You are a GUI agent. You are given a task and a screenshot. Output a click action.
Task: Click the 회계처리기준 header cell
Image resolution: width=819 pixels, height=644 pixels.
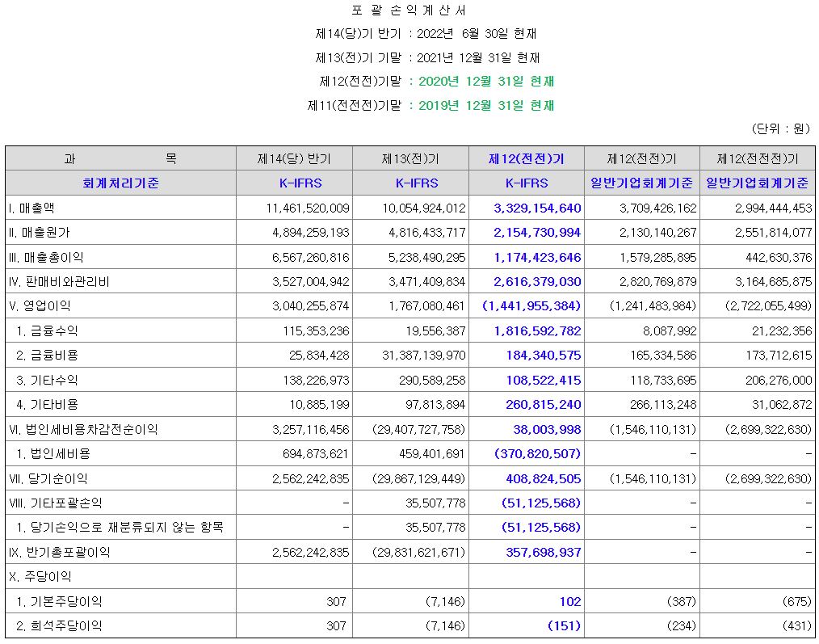(x=120, y=183)
